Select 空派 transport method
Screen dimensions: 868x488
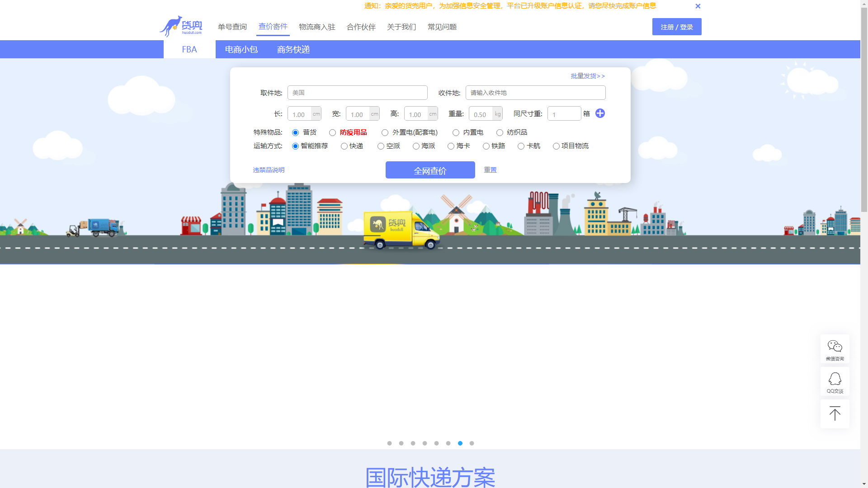coord(381,146)
